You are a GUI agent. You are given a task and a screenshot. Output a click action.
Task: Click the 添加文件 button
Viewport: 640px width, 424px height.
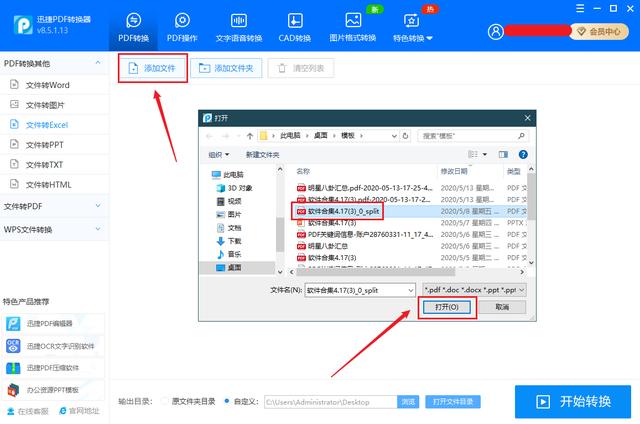click(x=152, y=69)
